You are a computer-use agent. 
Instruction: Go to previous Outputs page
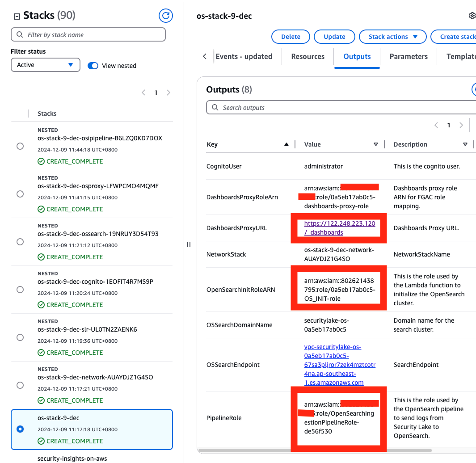[x=436, y=125]
